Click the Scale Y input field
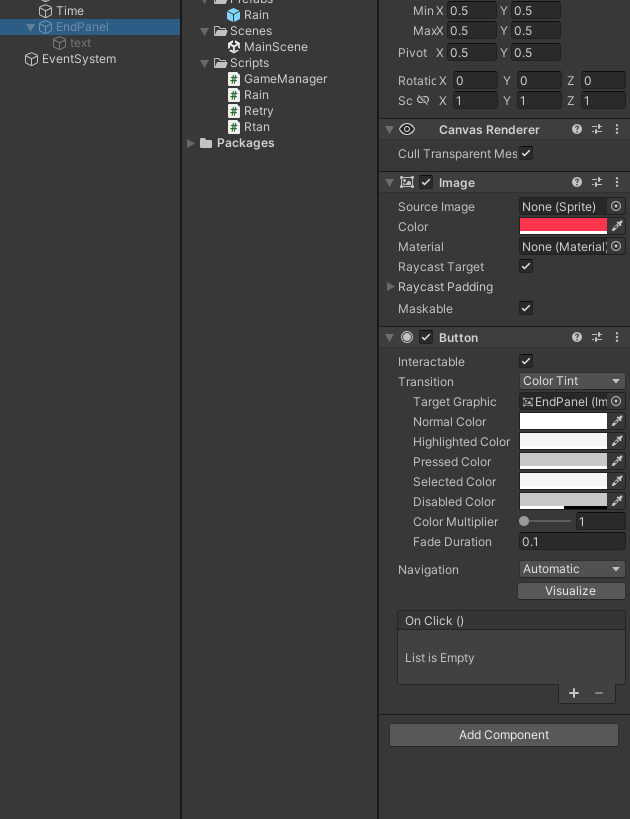Screen dimensions: 630x819 pos(539,100)
